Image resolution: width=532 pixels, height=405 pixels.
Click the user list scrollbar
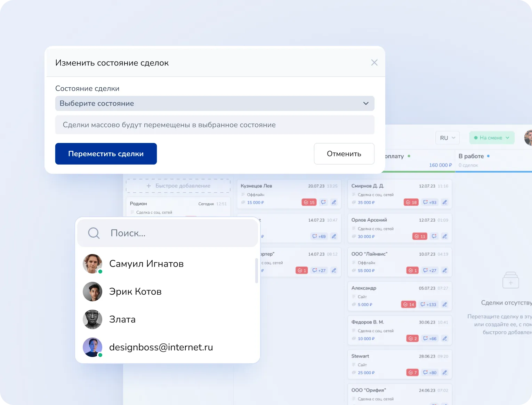(257, 271)
